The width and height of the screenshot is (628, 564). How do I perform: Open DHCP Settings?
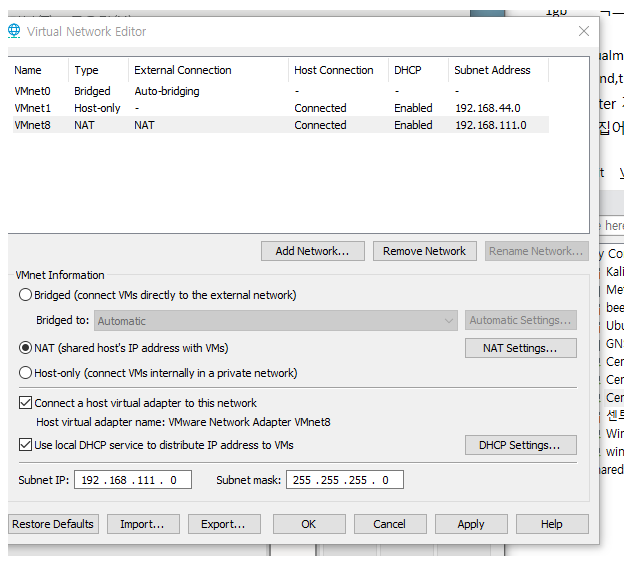521,445
